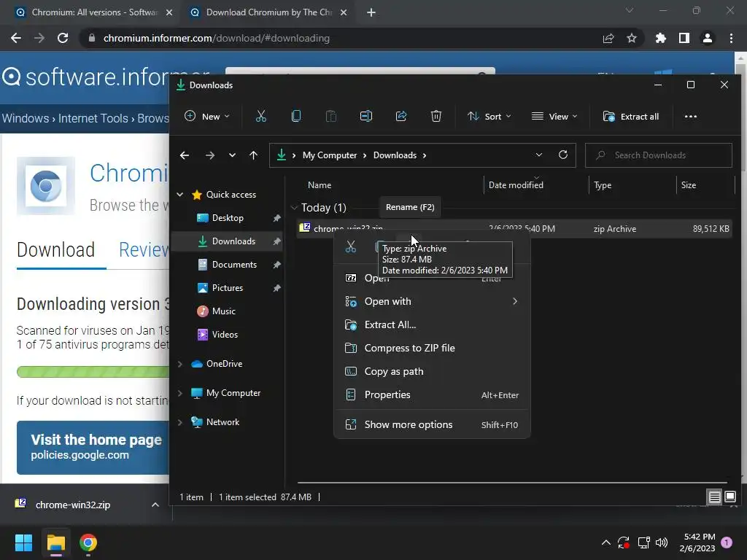
Task: Click Visit the home page button
Action: (93, 448)
